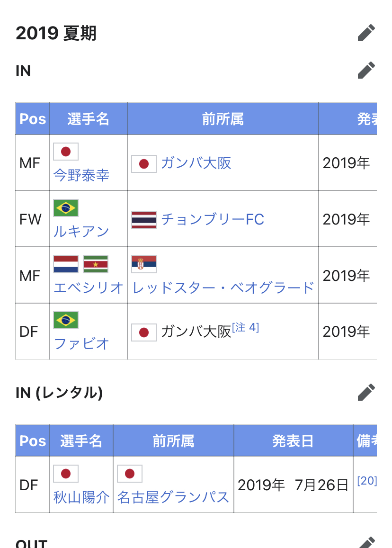Click the pencil icon beside IN heading

coord(366,70)
